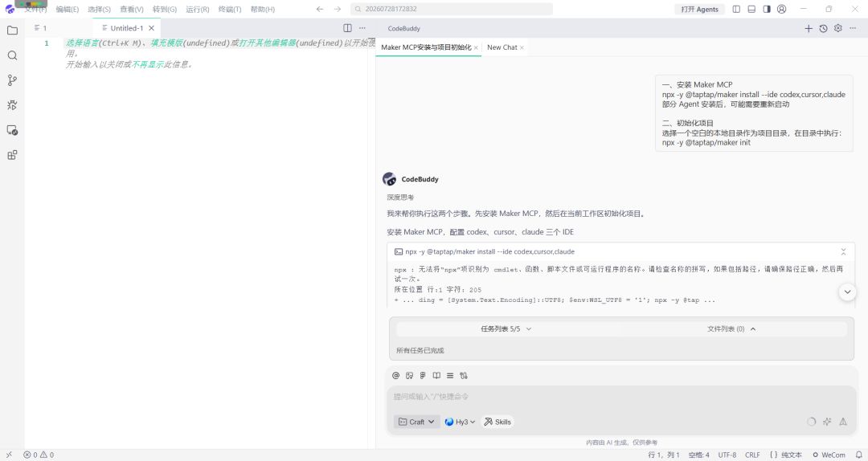Screen dimensions: 868x461
Task: Open chat history clock icon
Action: pos(823,28)
